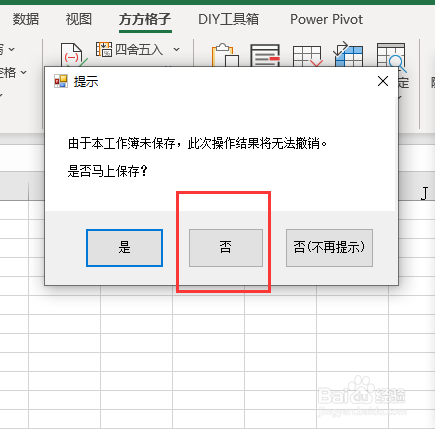Click the clipboard paste icon in ribbon
435x429 pixels.
[225, 55]
